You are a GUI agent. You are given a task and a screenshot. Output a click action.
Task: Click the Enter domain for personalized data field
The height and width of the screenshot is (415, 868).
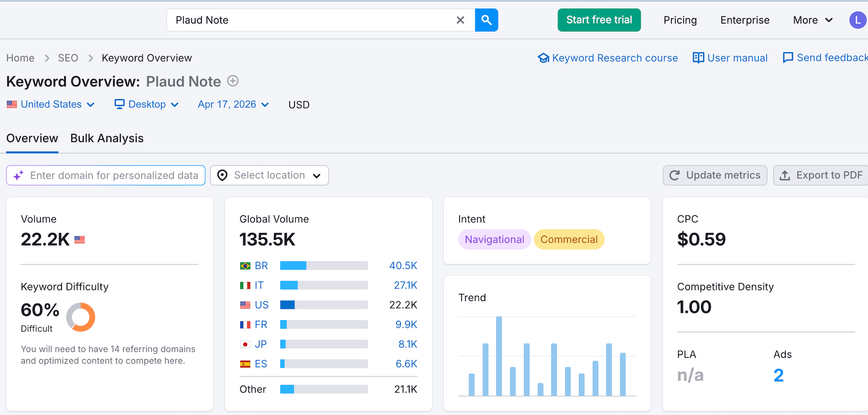[106, 175]
